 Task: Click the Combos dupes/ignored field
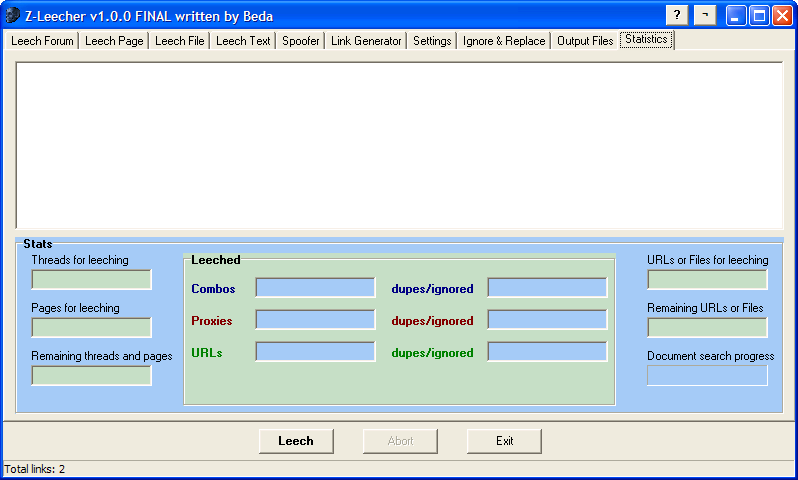tap(547, 288)
